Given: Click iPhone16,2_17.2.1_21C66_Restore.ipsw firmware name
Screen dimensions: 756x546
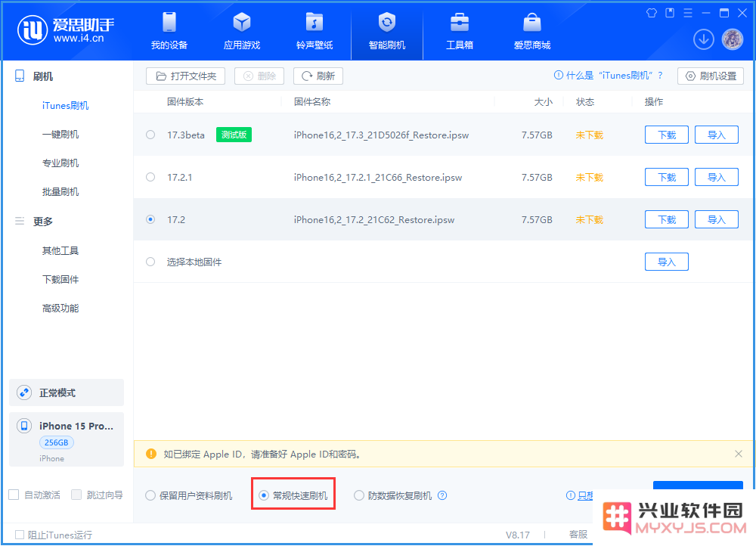Looking at the screenshot, I should coord(378,177).
